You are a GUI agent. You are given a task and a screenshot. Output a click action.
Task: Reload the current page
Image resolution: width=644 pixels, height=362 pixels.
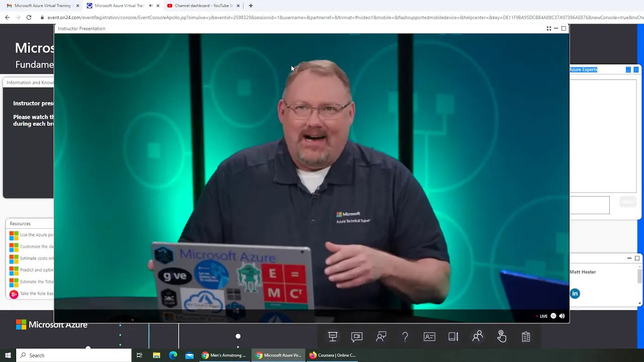[29, 17]
